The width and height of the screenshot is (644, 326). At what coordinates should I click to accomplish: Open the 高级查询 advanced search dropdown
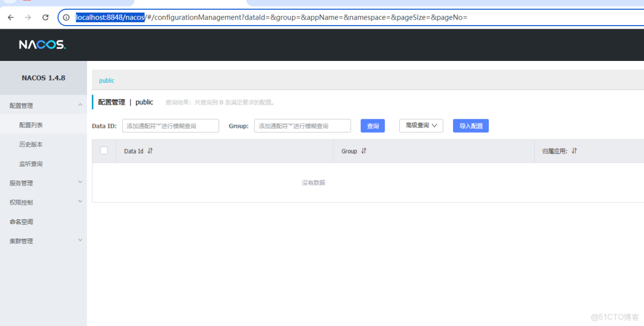pyautogui.click(x=421, y=126)
